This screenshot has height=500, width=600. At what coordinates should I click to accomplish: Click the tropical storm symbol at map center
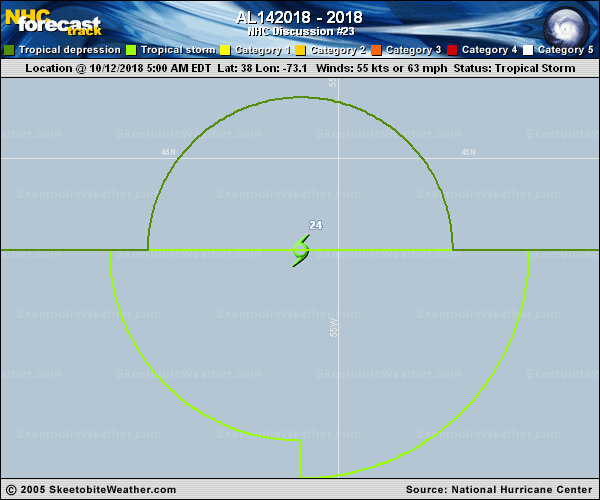[x=300, y=250]
